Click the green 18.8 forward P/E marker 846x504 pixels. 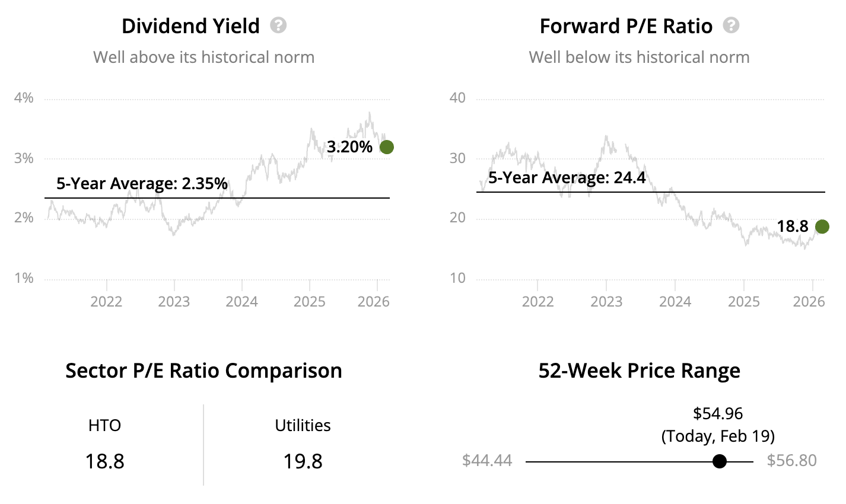(822, 227)
